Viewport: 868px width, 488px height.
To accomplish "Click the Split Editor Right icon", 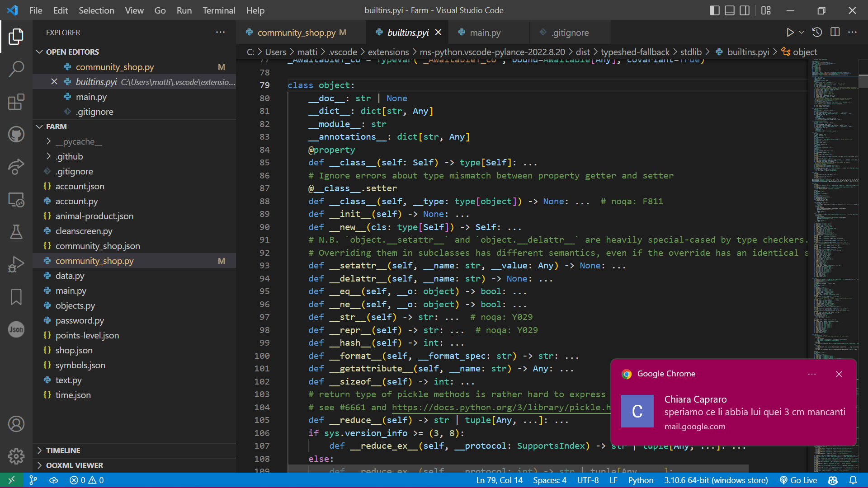I will (x=835, y=33).
